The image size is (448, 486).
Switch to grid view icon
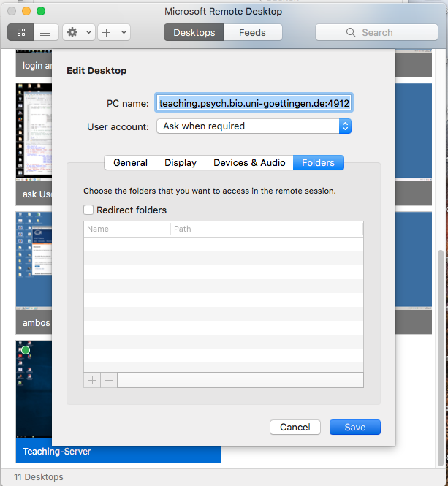point(20,32)
